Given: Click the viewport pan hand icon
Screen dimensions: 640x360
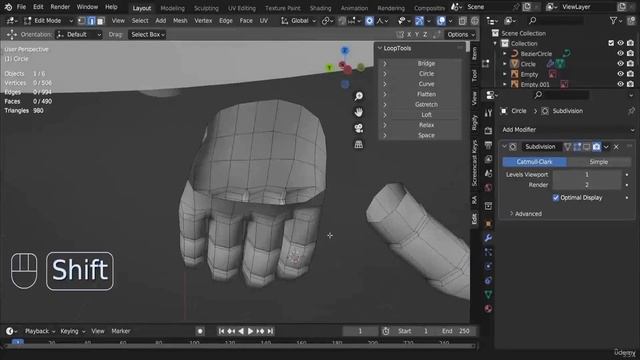Looking at the screenshot, I should click(359, 112).
